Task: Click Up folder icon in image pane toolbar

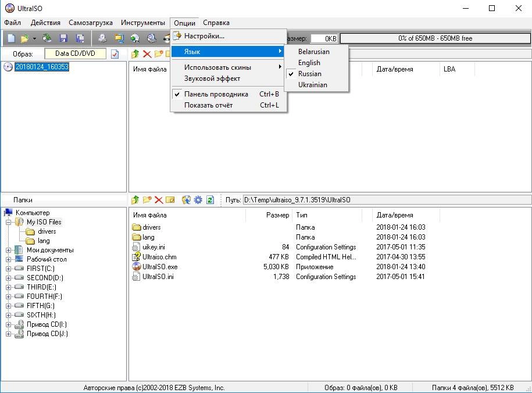Action: pyautogui.click(x=135, y=53)
